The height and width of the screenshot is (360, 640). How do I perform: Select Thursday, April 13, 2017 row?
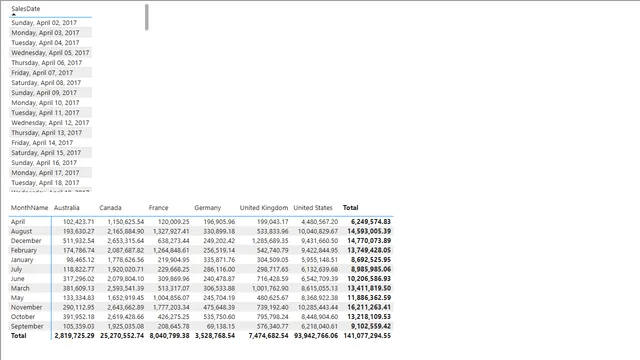[x=51, y=133]
